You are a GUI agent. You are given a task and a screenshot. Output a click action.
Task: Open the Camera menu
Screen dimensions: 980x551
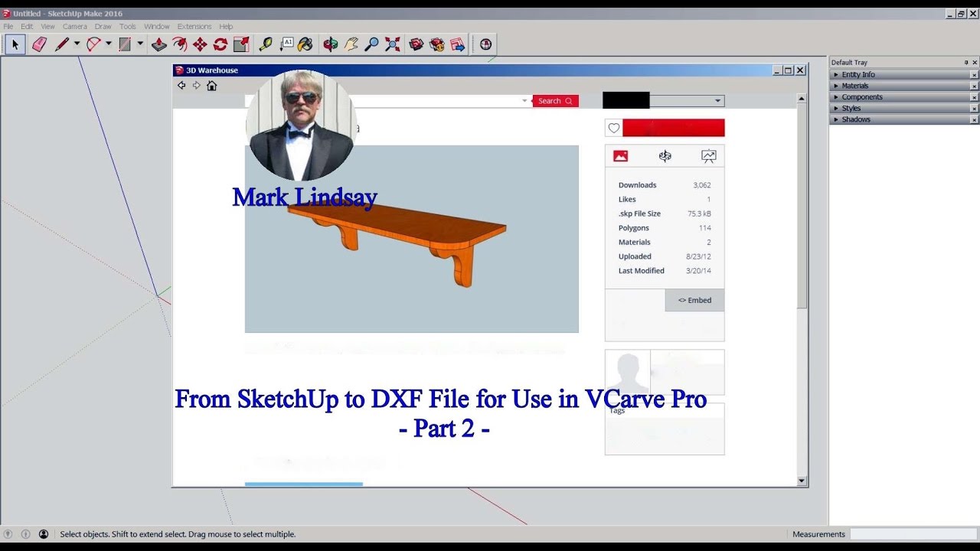75,27
